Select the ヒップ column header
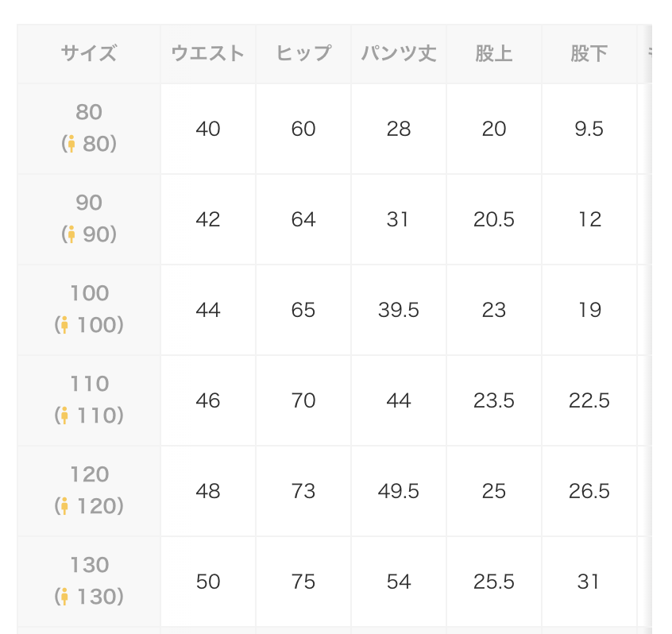 [x=303, y=53]
